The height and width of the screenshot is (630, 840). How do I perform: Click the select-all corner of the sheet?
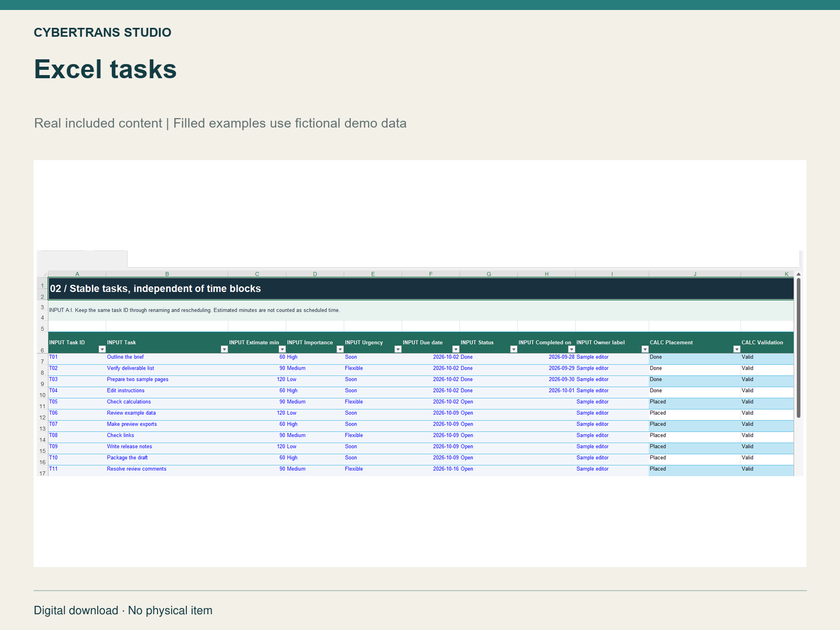(43, 274)
